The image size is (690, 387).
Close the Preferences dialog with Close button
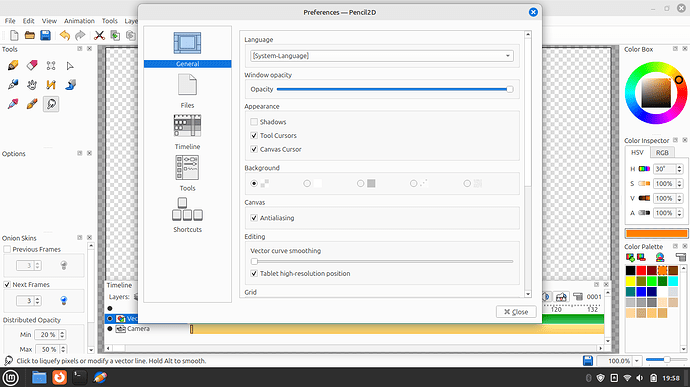tap(516, 312)
